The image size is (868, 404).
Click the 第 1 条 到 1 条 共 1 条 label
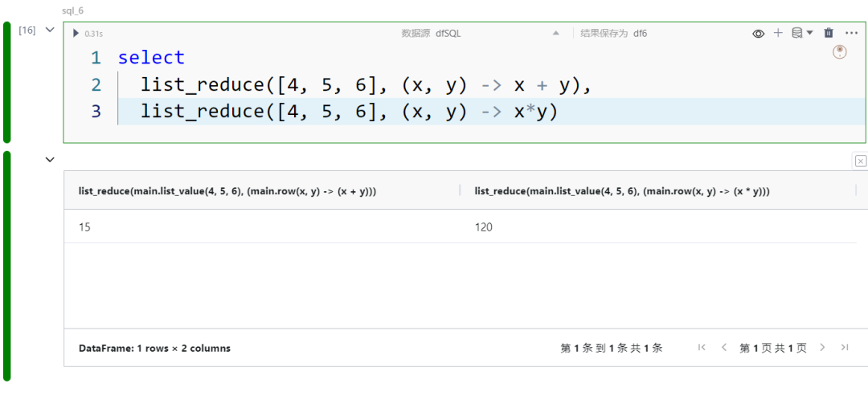coord(612,348)
